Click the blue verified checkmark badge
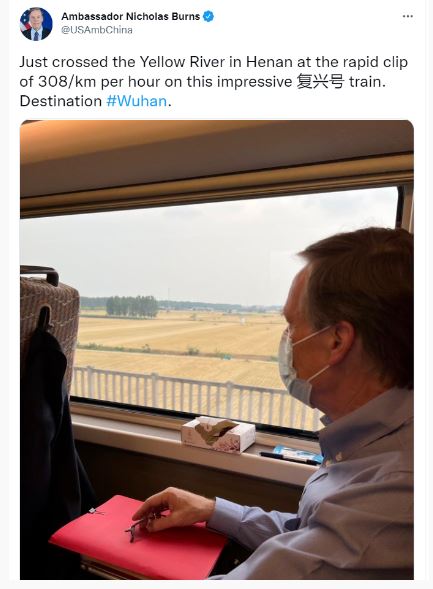Image resolution: width=433 pixels, height=589 pixels. (208, 17)
